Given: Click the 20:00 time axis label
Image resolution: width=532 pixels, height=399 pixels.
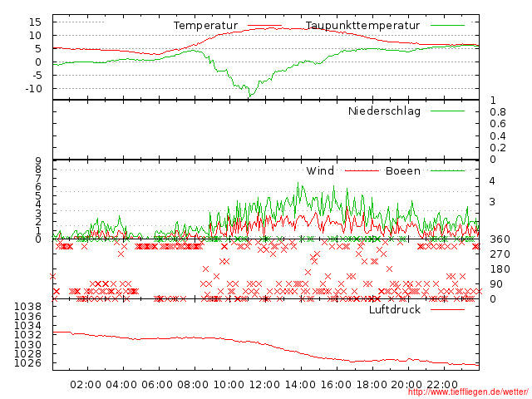Looking at the screenshot, I should pyautogui.click(x=406, y=385).
